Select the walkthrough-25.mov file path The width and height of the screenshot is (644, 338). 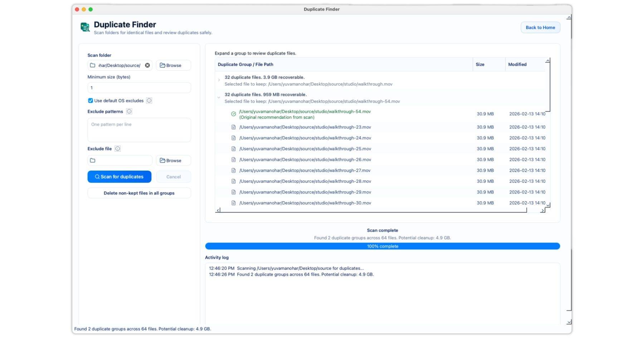tap(305, 149)
